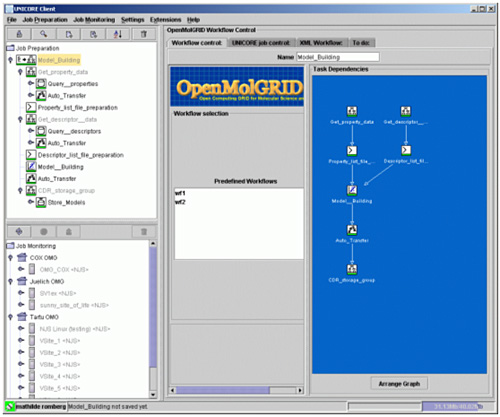Collapse the Tartu OMG monitoring node
500x417 pixels.
click(10, 317)
